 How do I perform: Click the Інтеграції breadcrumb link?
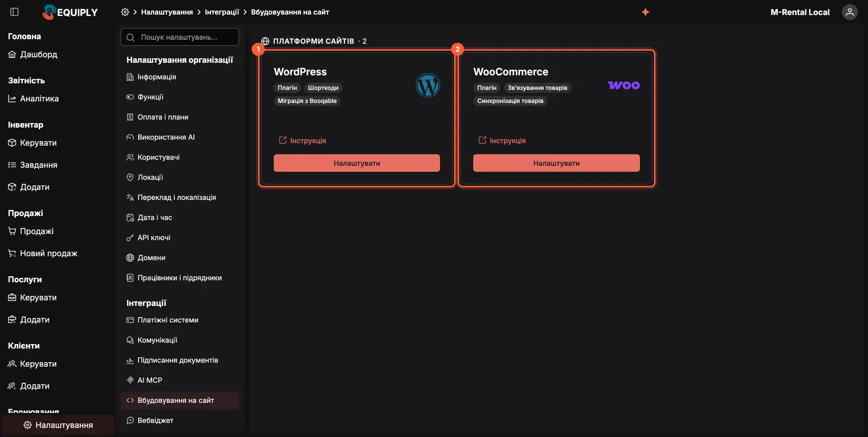(222, 12)
